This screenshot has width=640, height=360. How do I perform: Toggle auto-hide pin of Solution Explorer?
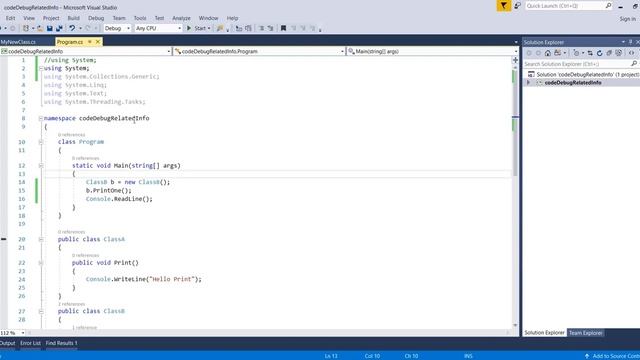pyautogui.click(x=630, y=42)
